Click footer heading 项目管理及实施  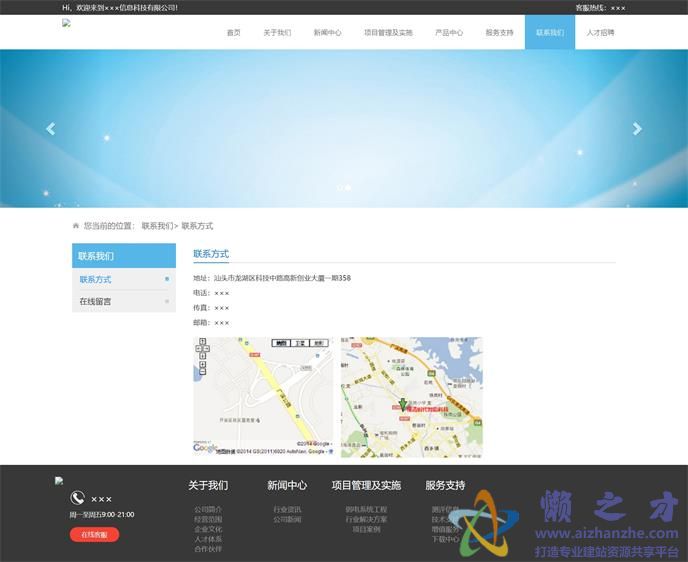click(366, 485)
